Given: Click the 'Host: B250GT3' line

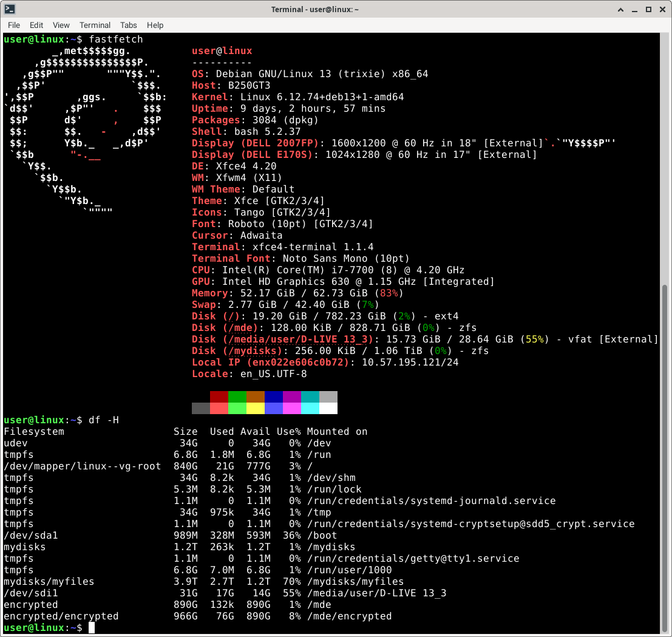Looking at the screenshot, I should 231,85.
